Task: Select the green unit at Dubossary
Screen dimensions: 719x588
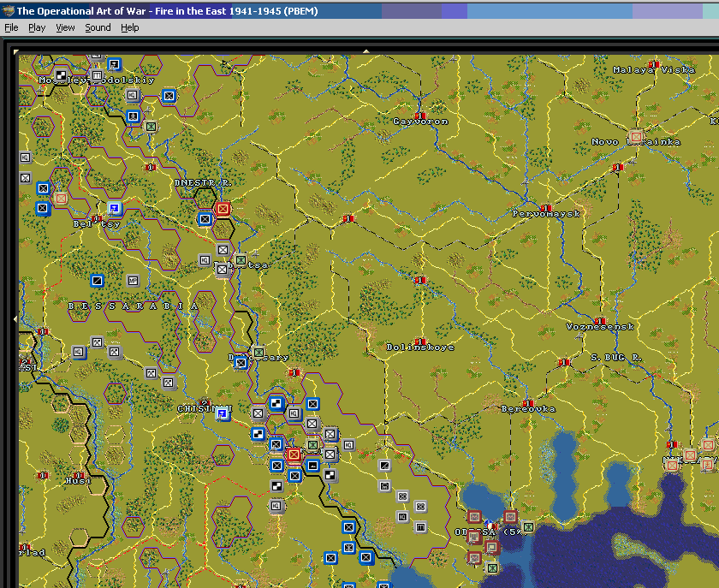Action: [258, 353]
